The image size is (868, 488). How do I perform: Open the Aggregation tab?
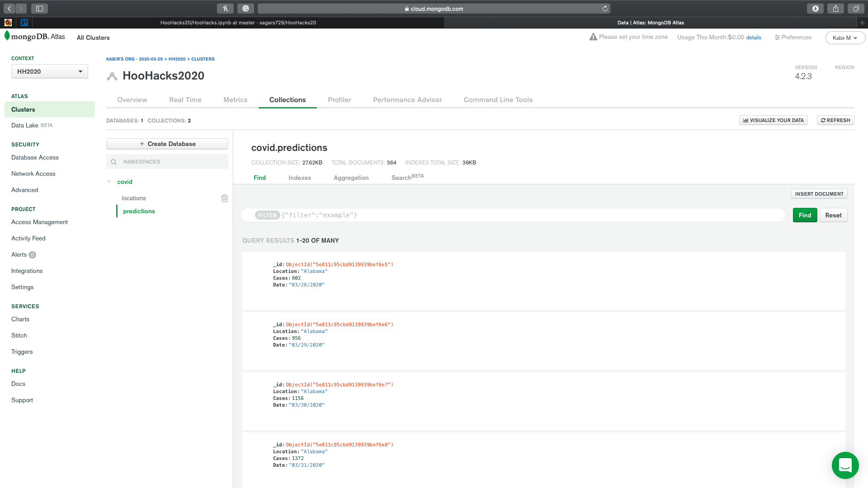pyautogui.click(x=351, y=178)
